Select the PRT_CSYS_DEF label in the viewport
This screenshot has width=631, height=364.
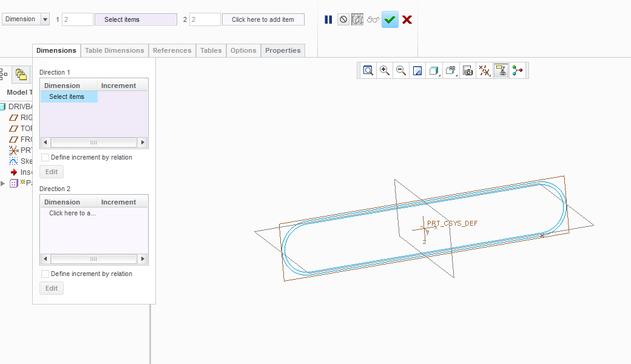coord(452,223)
